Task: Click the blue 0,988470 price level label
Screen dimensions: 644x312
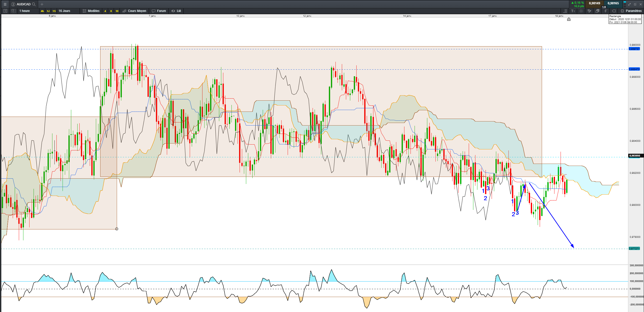Action: coord(634,69)
